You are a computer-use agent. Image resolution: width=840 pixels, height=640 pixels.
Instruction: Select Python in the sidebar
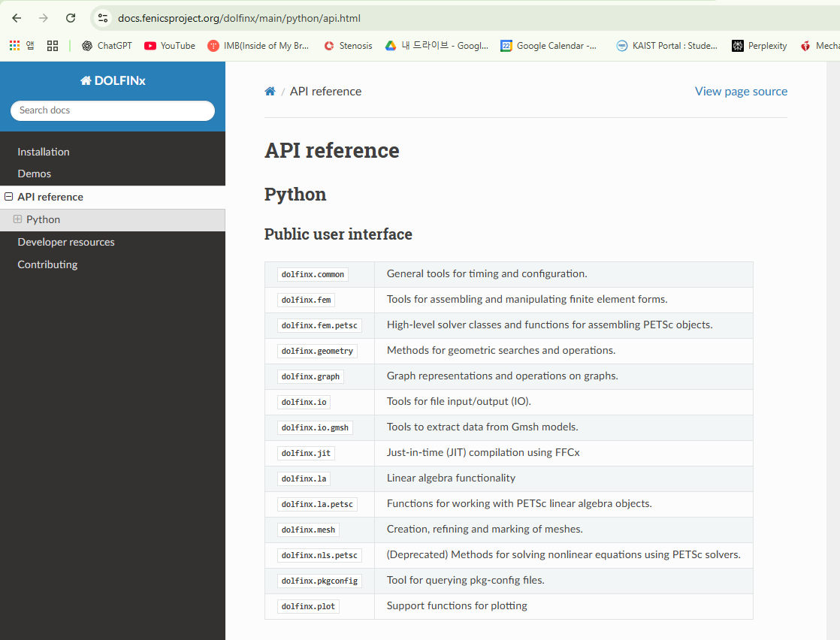[x=43, y=219]
